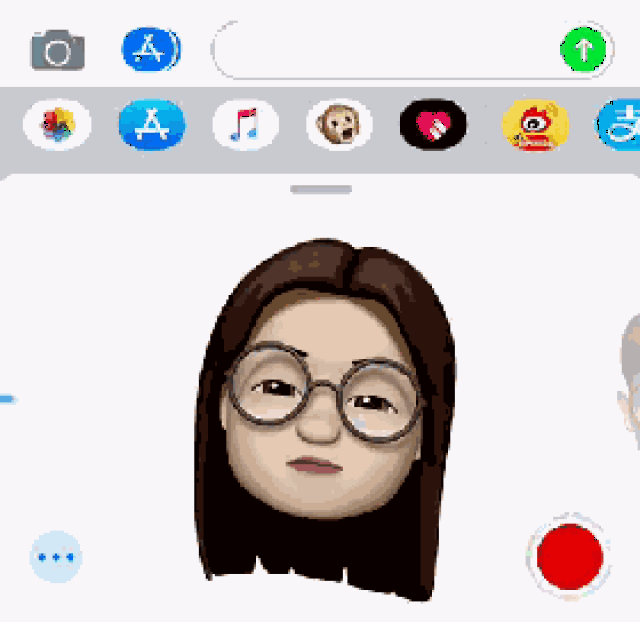Open the Digital Touch heart icon
Image resolution: width=640 pixels, height=622 pixels.
tap(433, 124)
